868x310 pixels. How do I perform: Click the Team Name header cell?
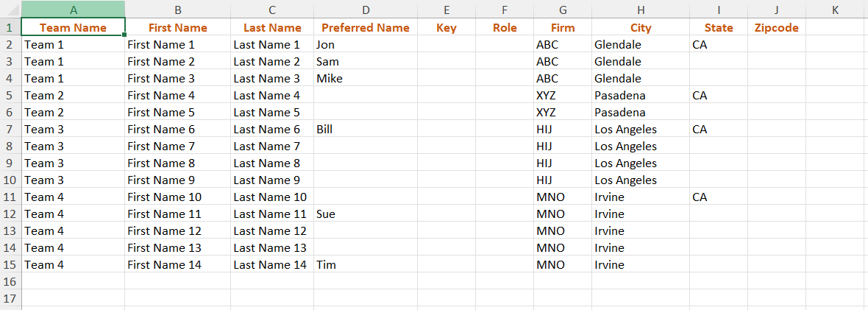[73, 28]
